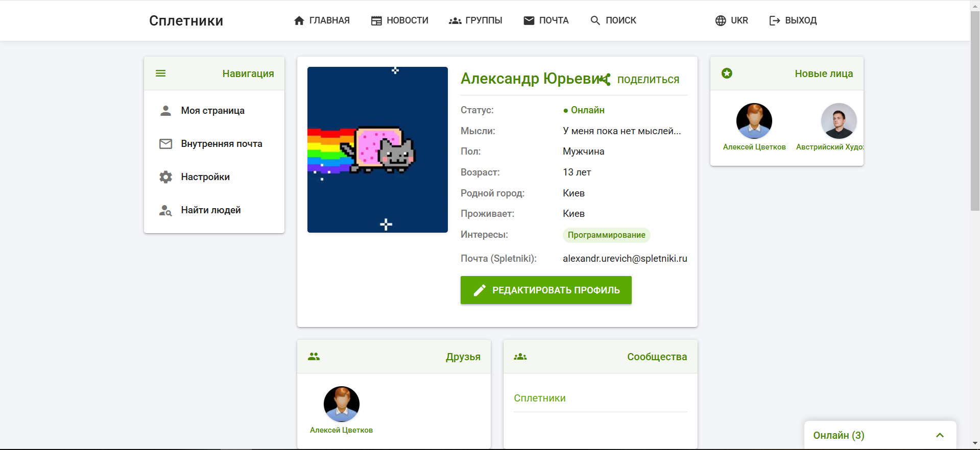Click the gear icon for Настройки
Image resolution: width=980 pixels, height=450 pixels.
click(165, 177)
